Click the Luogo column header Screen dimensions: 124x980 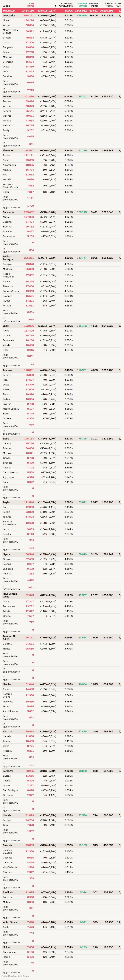[x=6, y=6]
